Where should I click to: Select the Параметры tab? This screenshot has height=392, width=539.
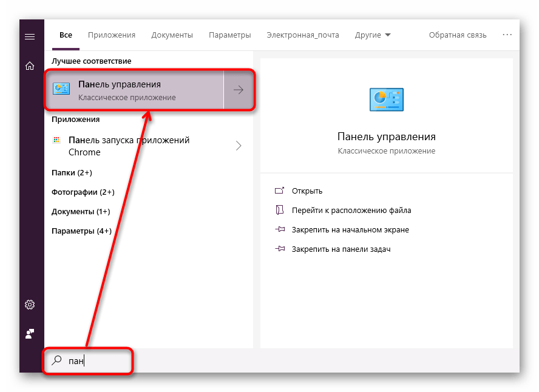pos(229,35)
